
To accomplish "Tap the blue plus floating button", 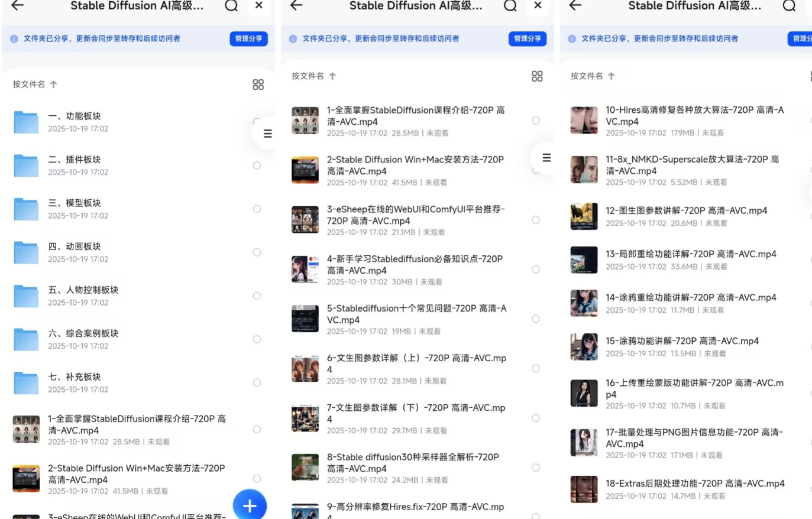I will point(250,505).
